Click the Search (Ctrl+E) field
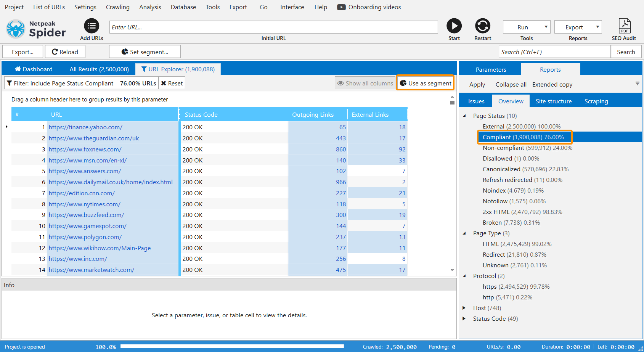This screenshot has width=644, height=352. pos(554,52)
